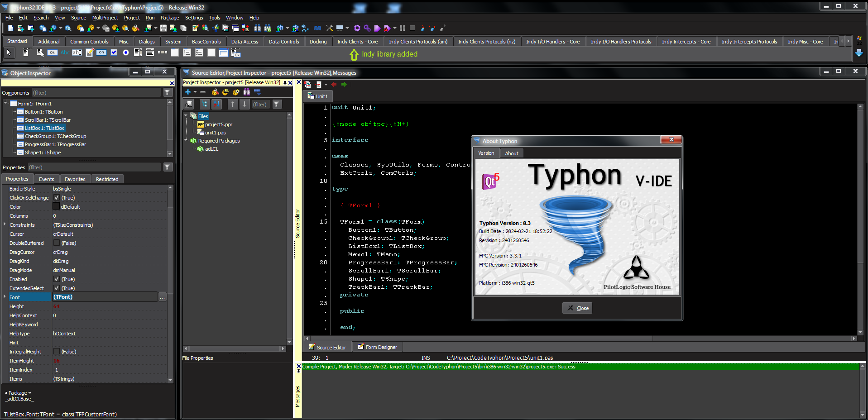Click the Components filter funnel button
Viewport: 868px width, 420px height.
point(167,92)
